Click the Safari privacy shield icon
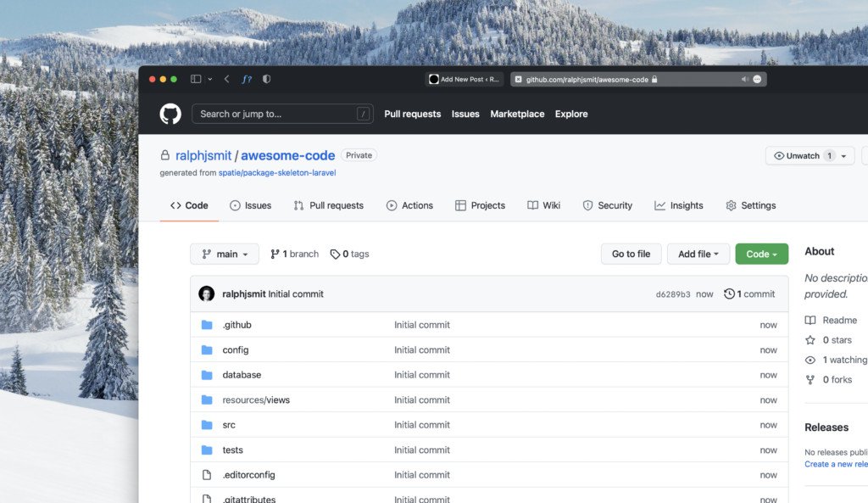The width and height of the screenshot is (868, 503). pyautogui.click(x=265, y=78)
